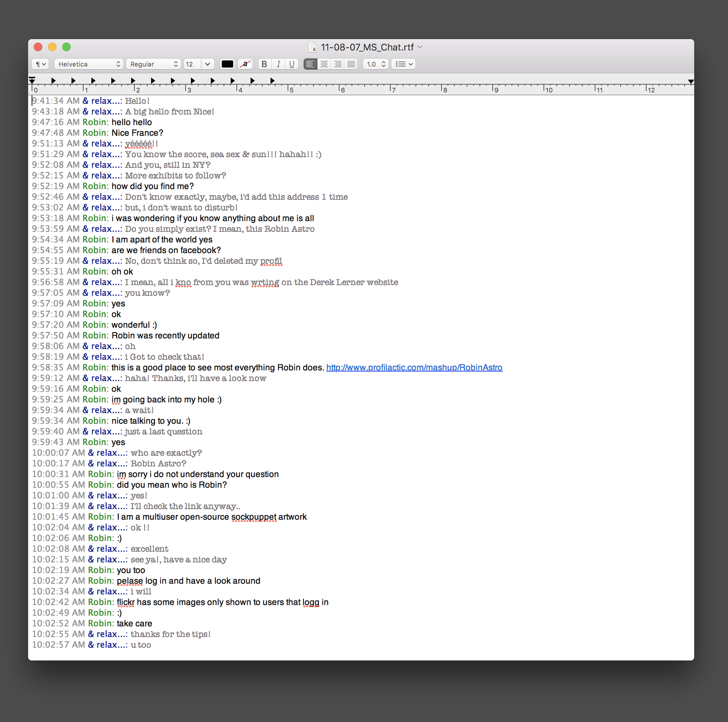Screen dimensions: 728x722
Task: Click the text "I am apart of the world yes"
Action: click(x=162, y=240)
